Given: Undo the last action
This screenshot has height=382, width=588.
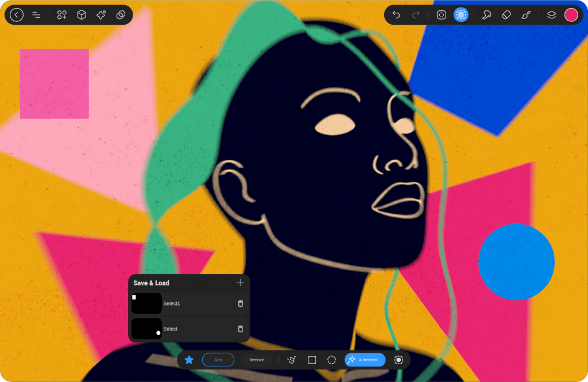Looking at the screenshot, I should 396,15.
